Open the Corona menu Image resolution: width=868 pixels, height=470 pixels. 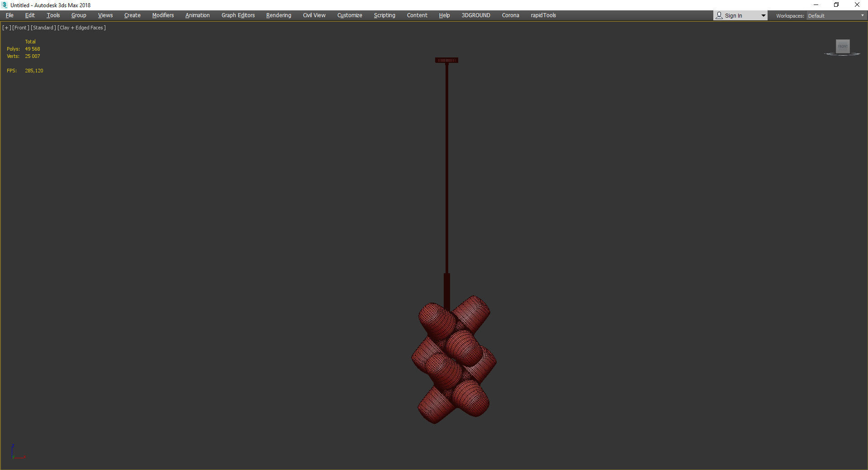point(510,15)
